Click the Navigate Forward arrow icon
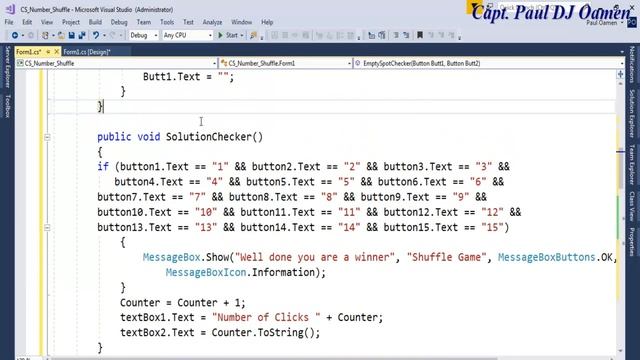The image size is (640, 360). 31,36
